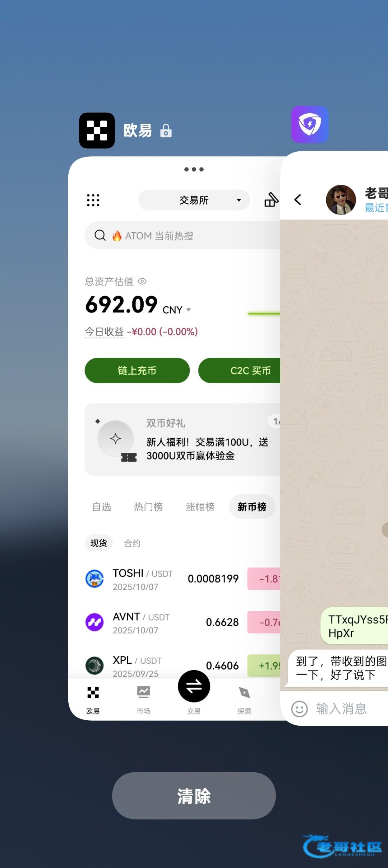Toggle the eye icon hiding total assets

pos(142,281)
